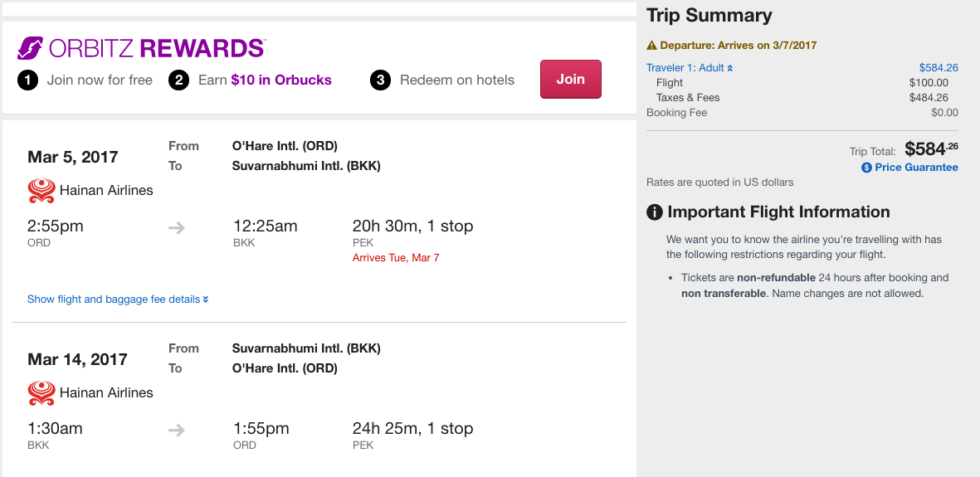The image size is (980, 477).
Task: Click the step 1 numbered circle icon
Action: pos(27,80)
